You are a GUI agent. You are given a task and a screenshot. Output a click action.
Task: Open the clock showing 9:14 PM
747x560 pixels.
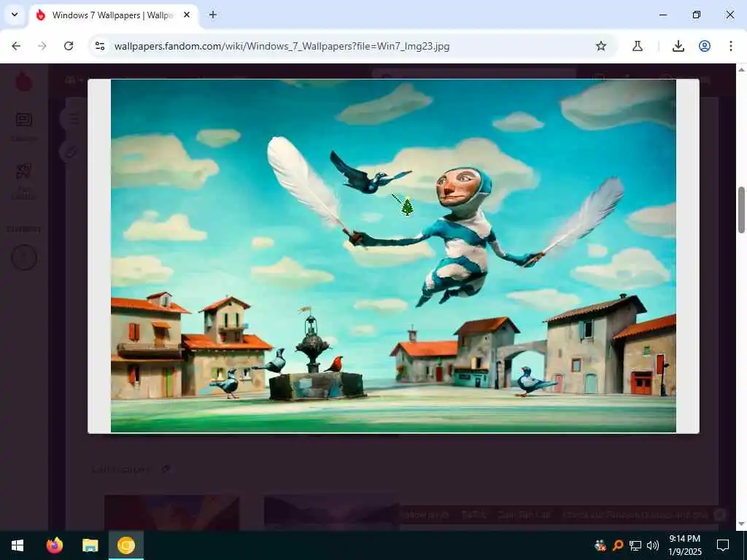[684, 545]
